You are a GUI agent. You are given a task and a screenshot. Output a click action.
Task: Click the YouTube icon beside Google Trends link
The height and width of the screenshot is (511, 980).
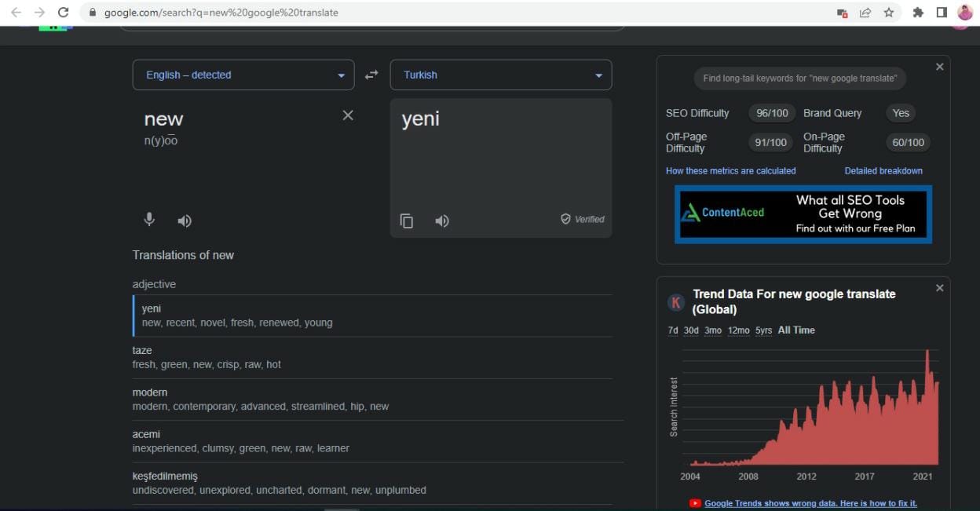[695, 503]
